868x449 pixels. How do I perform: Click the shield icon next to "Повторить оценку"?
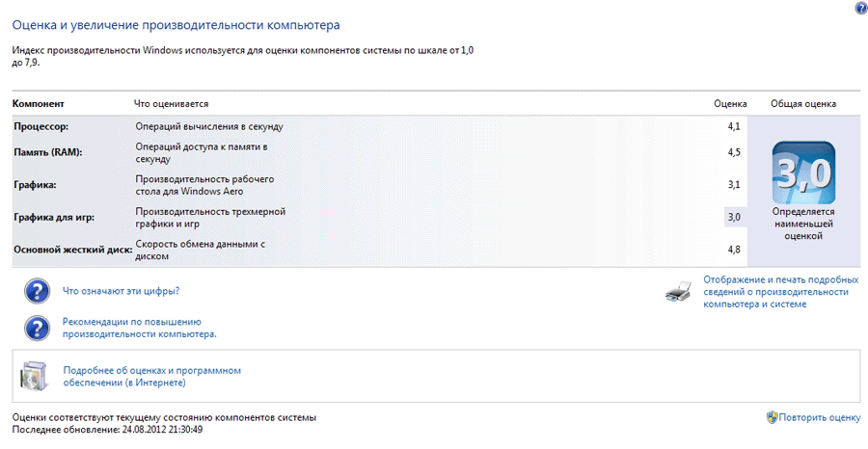772,417
